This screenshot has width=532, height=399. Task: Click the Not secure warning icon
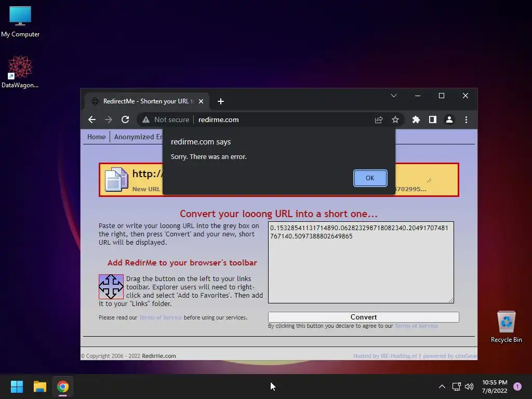[x=146, y=119]
